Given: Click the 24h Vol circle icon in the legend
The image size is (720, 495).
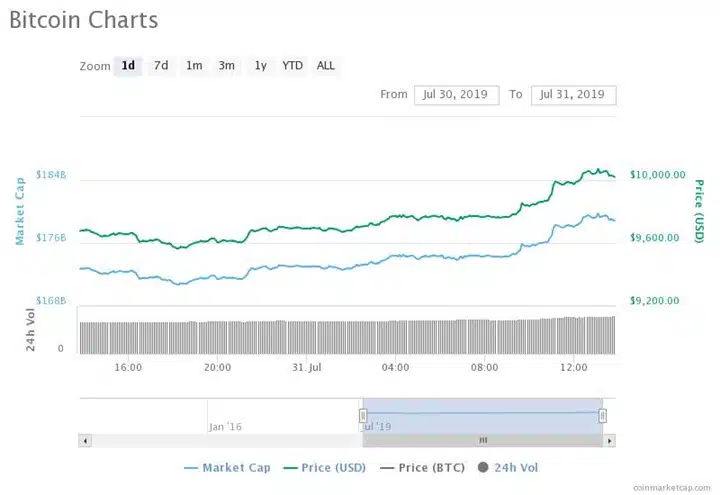Looking at the screenshot, I should point(483,467).
